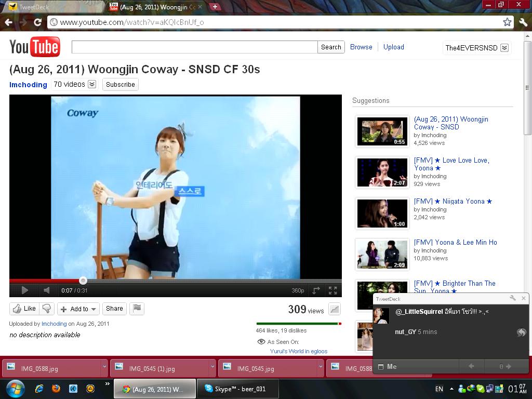Select Chrome window in taskbar
Image resolution: width=532 pixels, height=399 pixels.
pyautogui.click(x=155, y=389)
